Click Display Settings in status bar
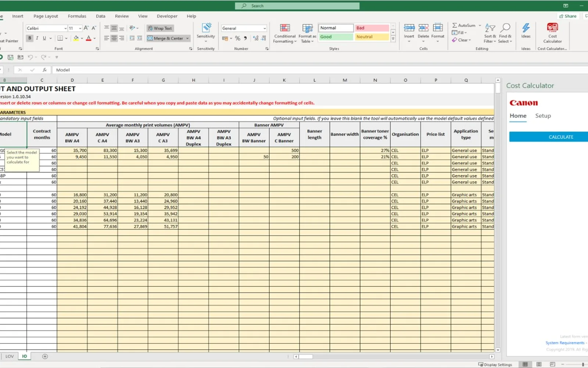Viewport: 588px width, 368px height. point(495,365)
